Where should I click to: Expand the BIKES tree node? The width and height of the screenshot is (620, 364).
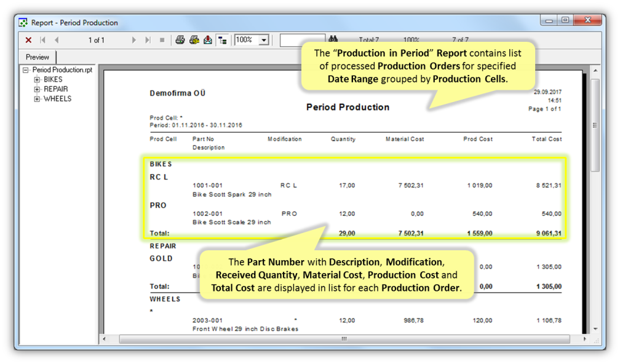37,79
